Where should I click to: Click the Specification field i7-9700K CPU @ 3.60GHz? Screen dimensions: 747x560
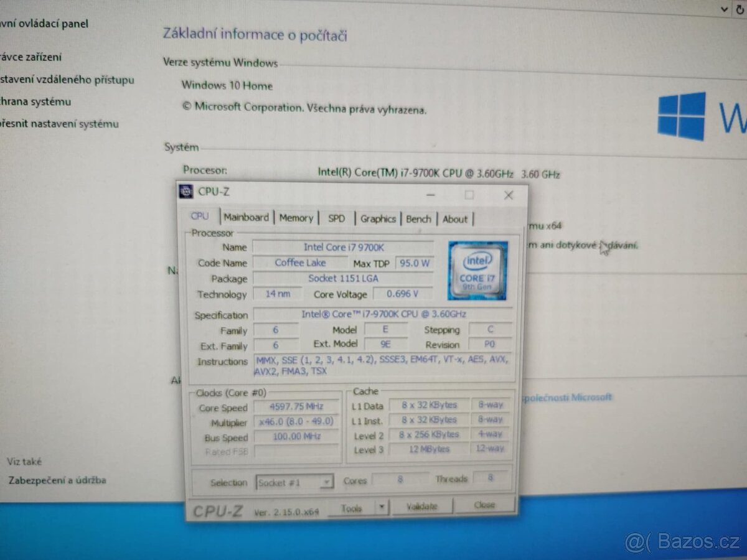pos(383,314)
